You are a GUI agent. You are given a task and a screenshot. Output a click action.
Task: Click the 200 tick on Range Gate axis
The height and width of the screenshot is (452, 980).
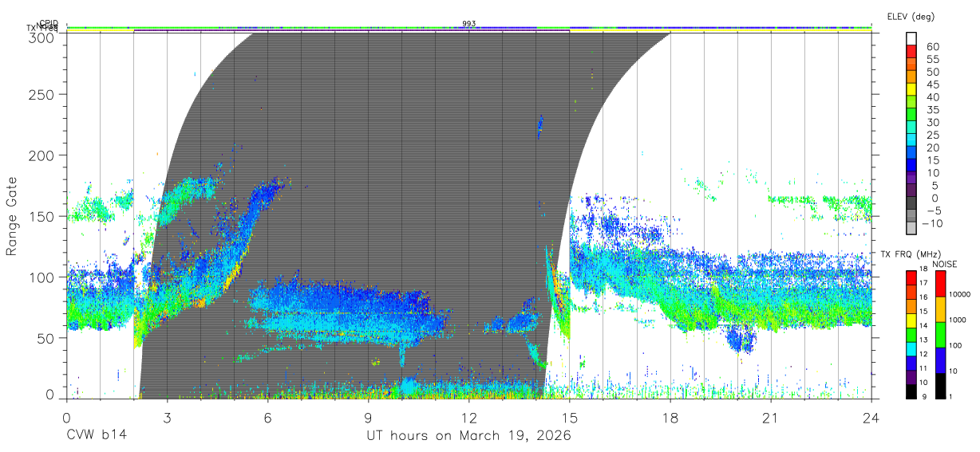[42, 155]
